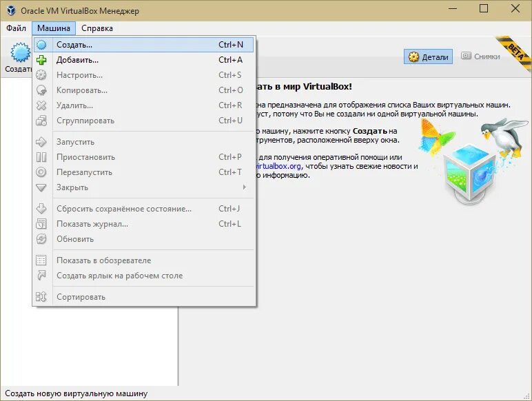Image resolution: width=532 pixels, height=401 pixels.
Task: Select Настроить... menu entry
Action: 144,75
